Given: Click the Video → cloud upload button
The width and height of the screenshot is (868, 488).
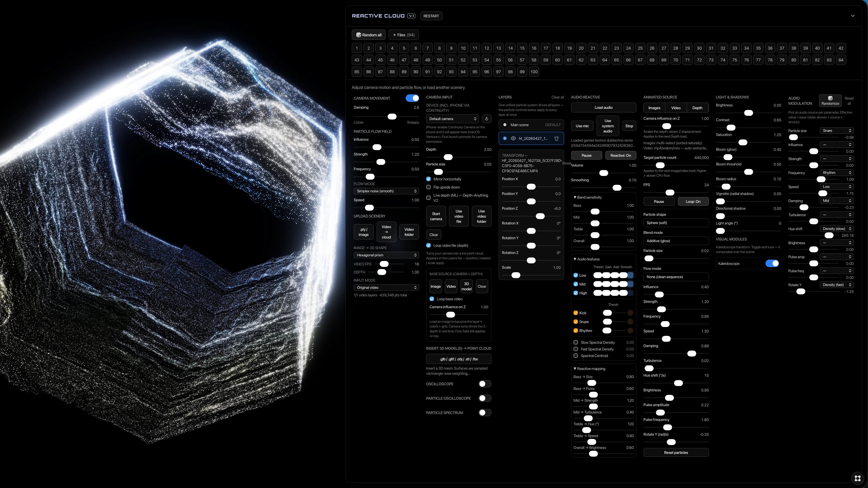Looking at the screenshot, I should (386, 232).
